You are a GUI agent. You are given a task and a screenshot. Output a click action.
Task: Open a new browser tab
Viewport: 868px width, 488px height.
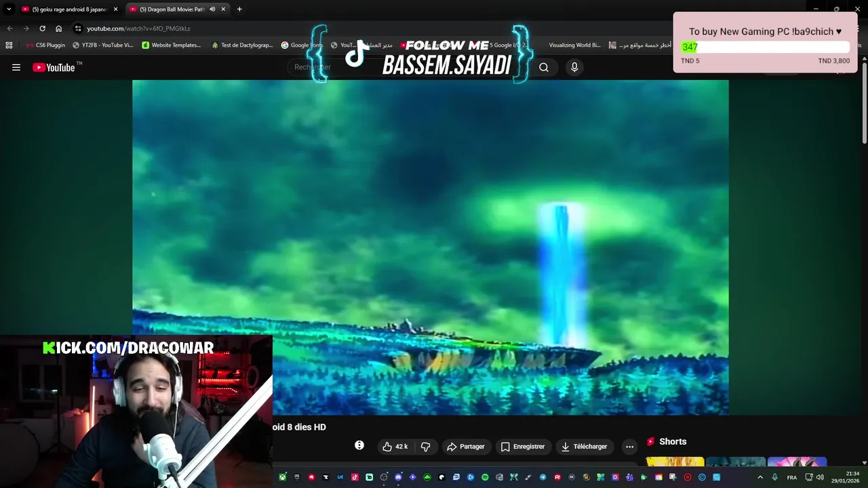(239, 9)
